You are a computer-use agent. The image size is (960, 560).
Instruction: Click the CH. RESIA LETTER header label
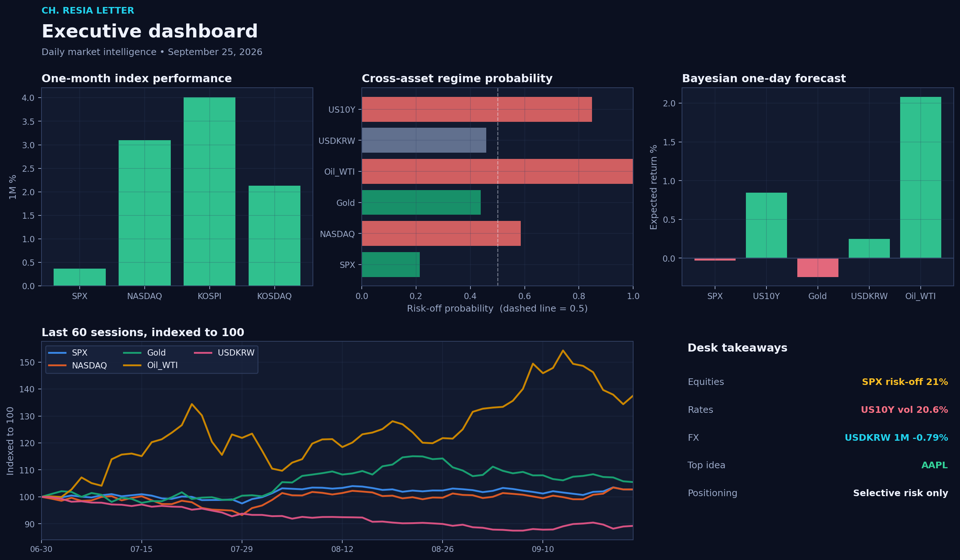point(88,11)
